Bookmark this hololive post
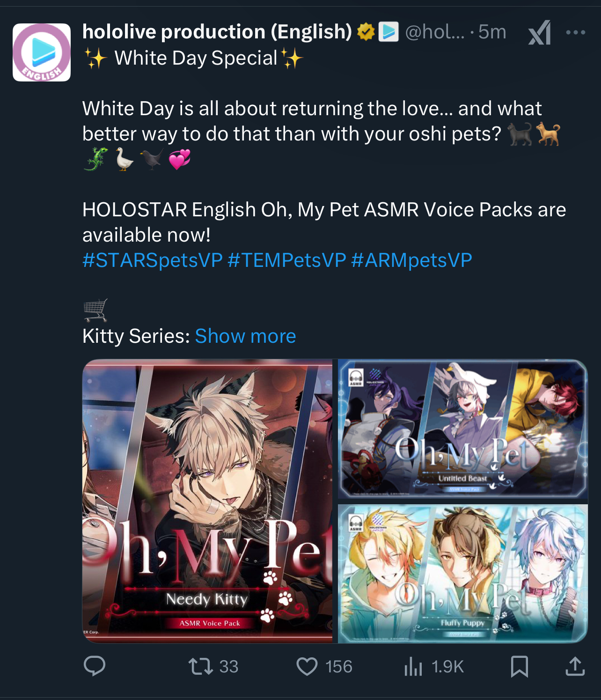The image size is (601, 700). tap(520, 666)
